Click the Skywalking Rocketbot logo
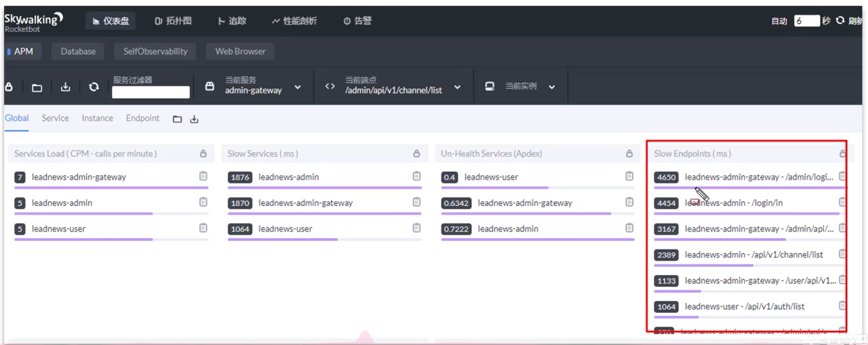The image size is (868, 345). (34, 22)
